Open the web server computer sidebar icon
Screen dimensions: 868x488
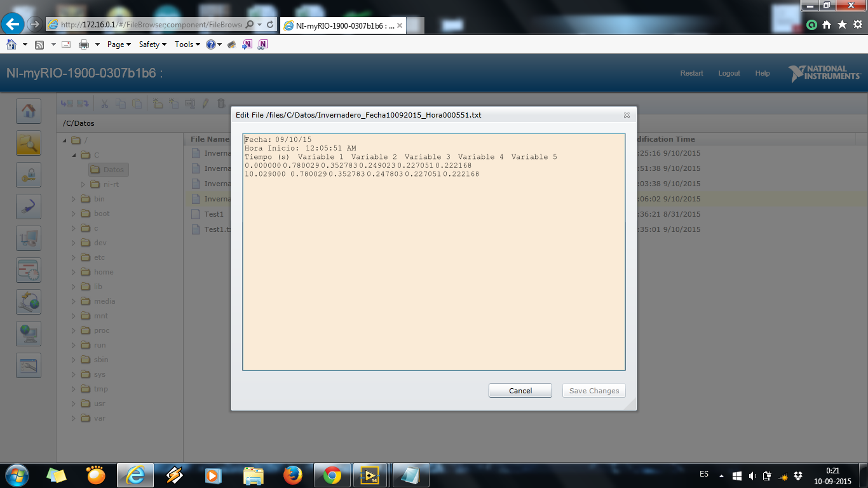(29, 238)
